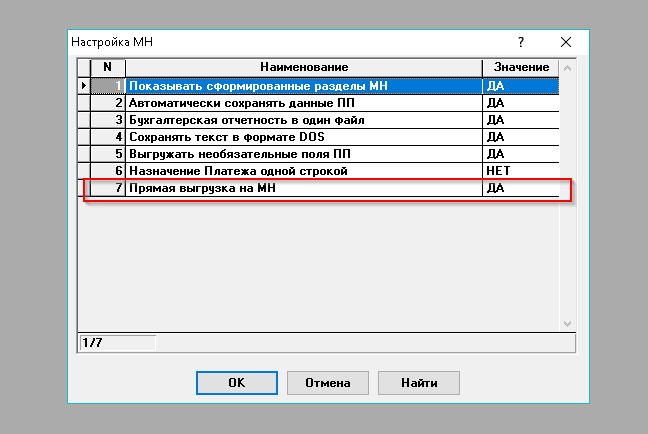Click ДА value for 'Сохранять текст в формате DOS'

point(521,137)
